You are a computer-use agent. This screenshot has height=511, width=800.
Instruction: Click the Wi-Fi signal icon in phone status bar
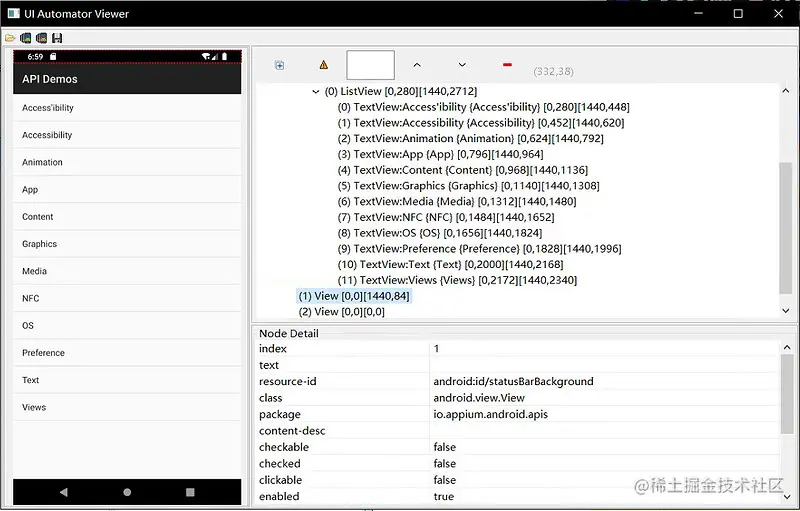[x=207, y=56]
